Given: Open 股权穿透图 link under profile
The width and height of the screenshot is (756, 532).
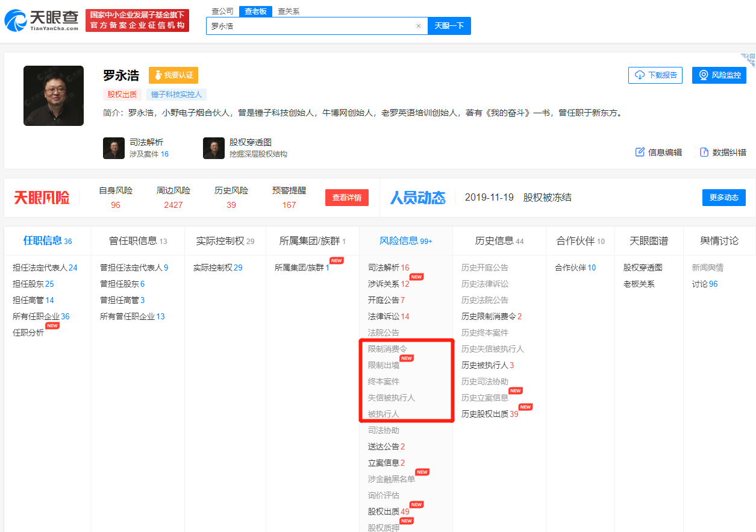Looking at the screenshot, I should coord(251,142).
